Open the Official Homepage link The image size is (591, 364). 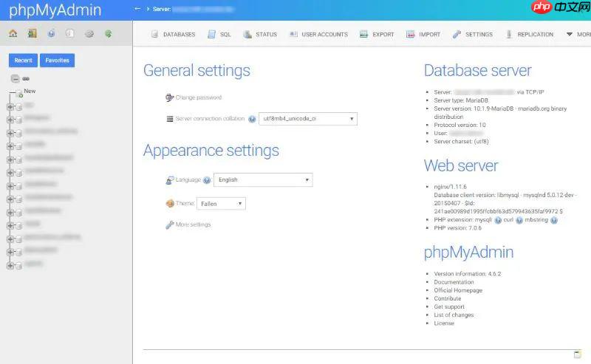tap(458, 290)
